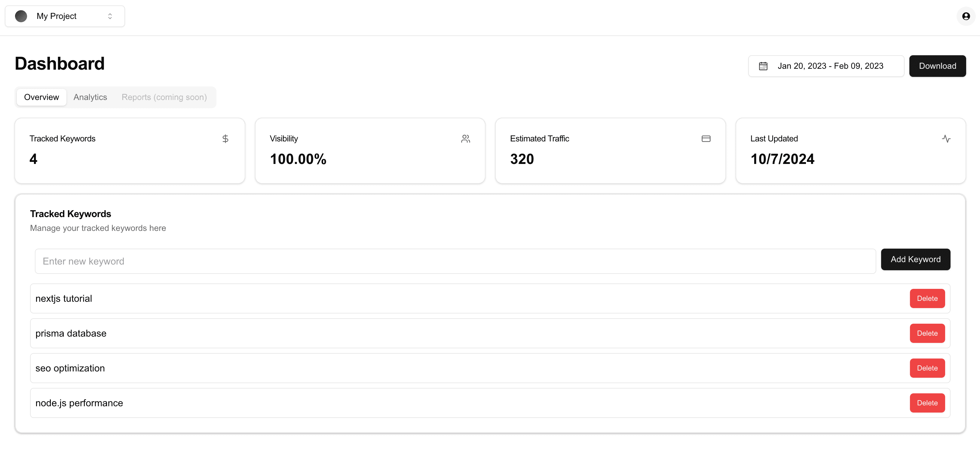Switch to the Analytics tab
The width and height of the screenshot is (980, 469).
90,97
